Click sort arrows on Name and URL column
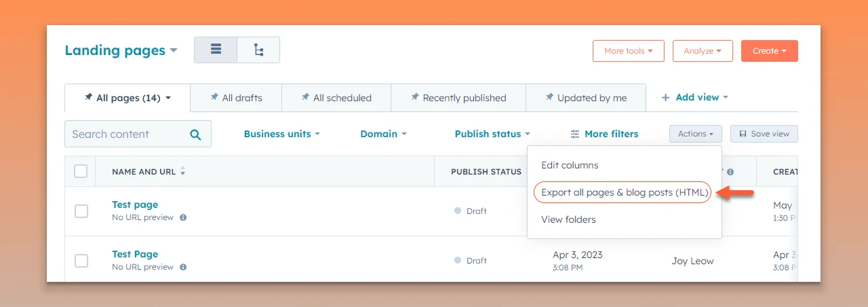Image resolution: width=868 pixels, height=307 pixels. [182, 172]
